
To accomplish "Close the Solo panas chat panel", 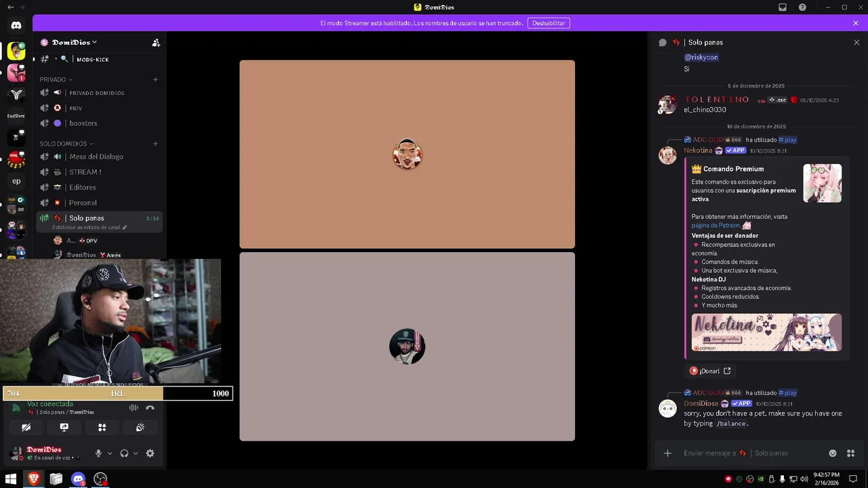I will tap(856, 42).
